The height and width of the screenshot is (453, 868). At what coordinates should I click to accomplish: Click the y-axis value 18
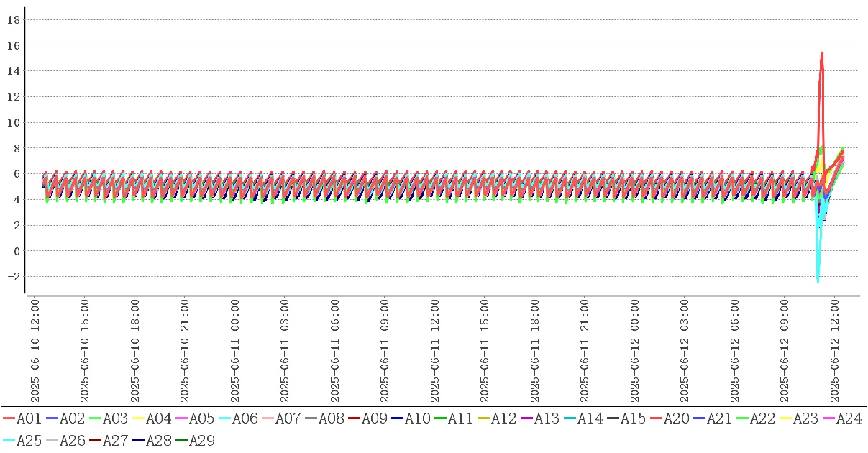tap(13, 19)
